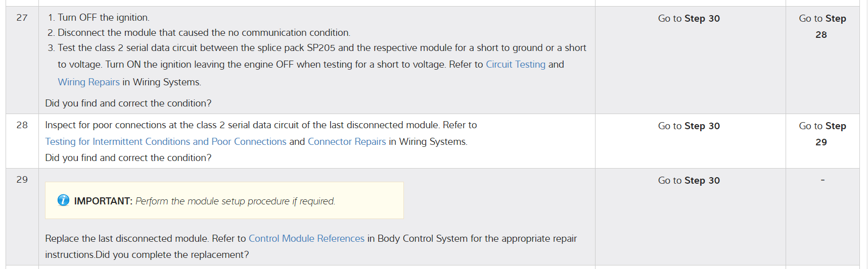868x269 pixels.
Task: Click Go to Step 29 text
Action: (822, 134)
